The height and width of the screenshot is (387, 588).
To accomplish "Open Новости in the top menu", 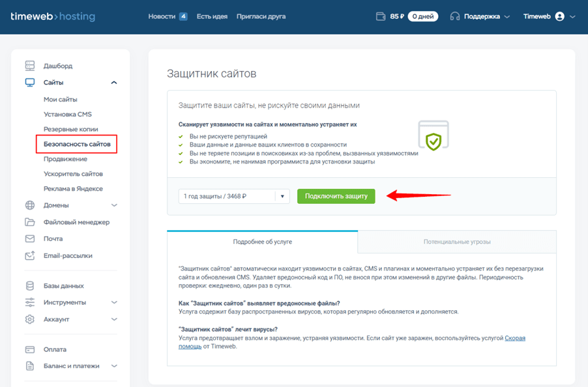I will 162,16.
